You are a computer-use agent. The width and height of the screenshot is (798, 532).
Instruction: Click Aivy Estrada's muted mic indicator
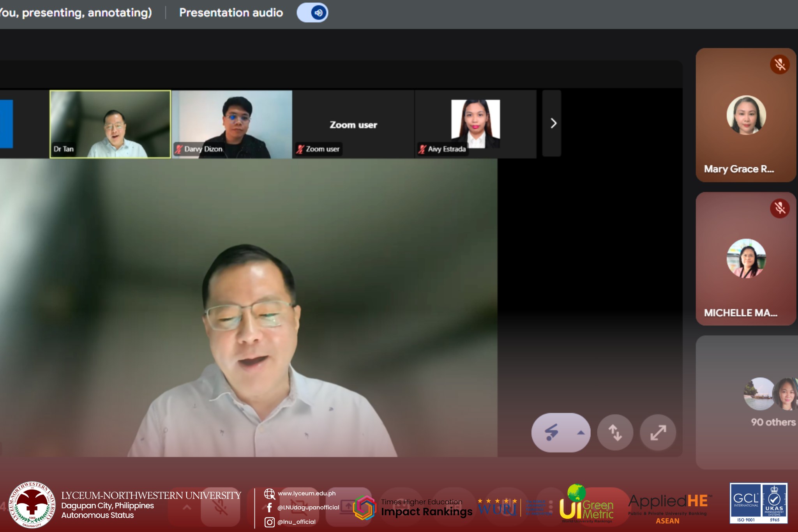click(422, 149)
